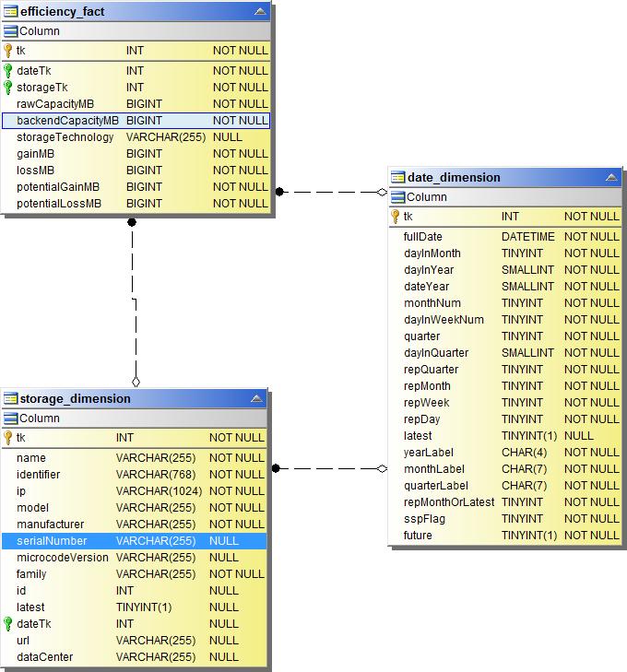This screenshot has width=627, height=672.
Task: Select the storageTechnology column row
Action: click(136, 137)
